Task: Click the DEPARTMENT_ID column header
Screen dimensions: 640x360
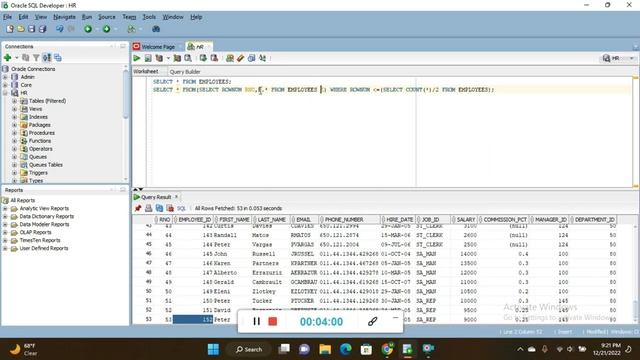Action: click(x=594, y=220)
